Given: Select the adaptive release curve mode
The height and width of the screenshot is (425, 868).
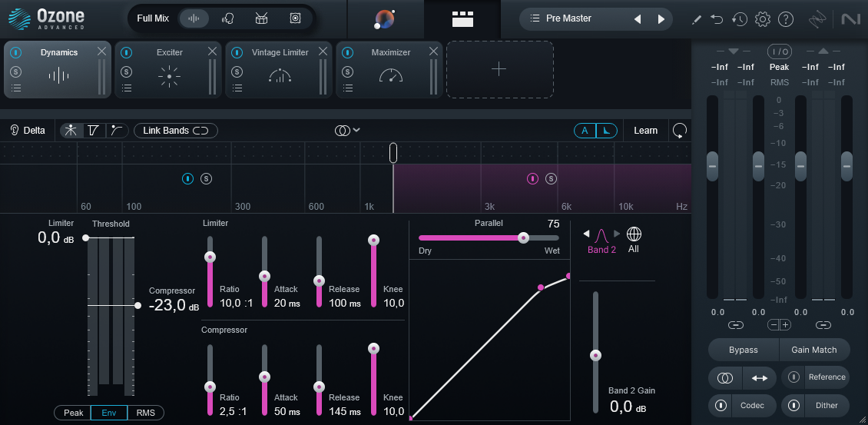Looking at the screenshot, I should point(606,131).
